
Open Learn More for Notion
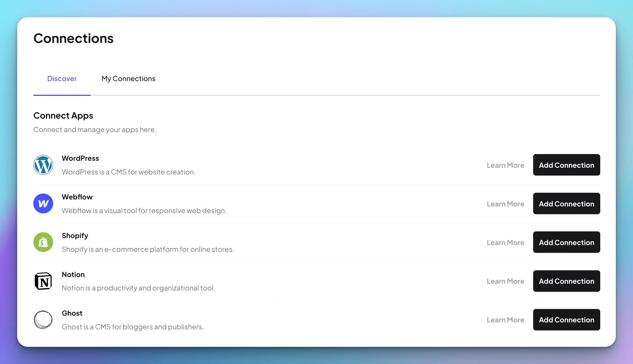click(x=505, y=281)
